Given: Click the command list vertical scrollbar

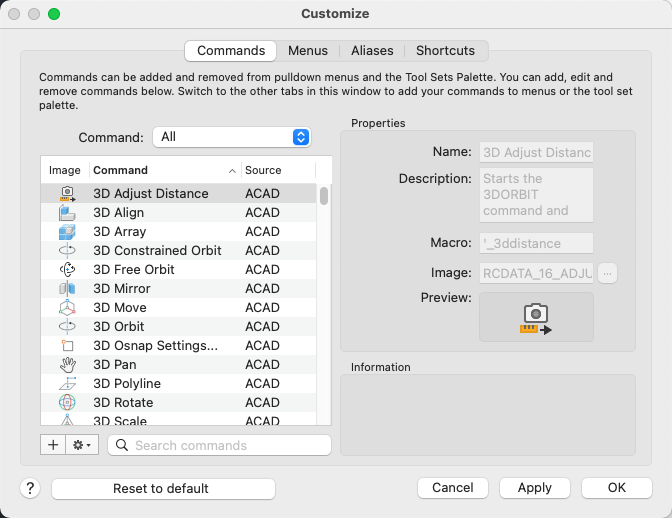Looking at the screenshot, I should pos(324,300).
